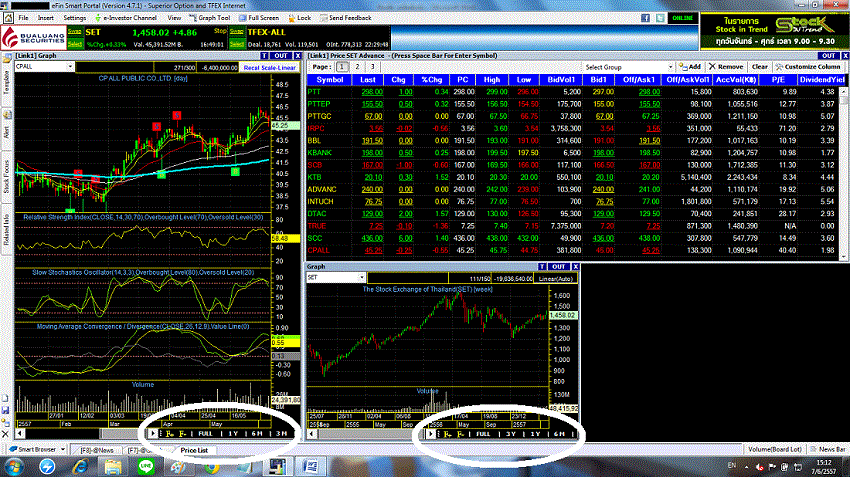
Task: Click the F- zoom icon on SET graph
Action: click(460, 434)
